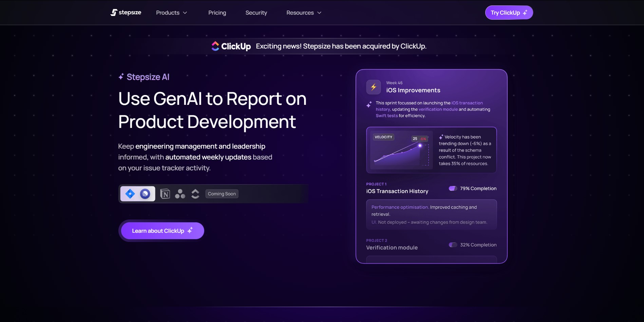644x322 pixels.
Task: Click the Week 46 label
Action: (x=394, y=83)
